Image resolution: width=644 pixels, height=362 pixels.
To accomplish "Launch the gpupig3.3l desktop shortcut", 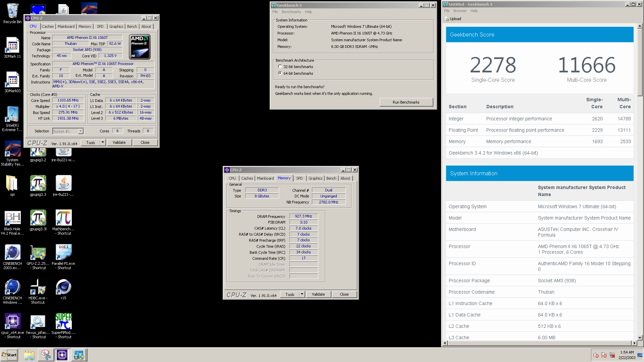I will coord(38,220).
